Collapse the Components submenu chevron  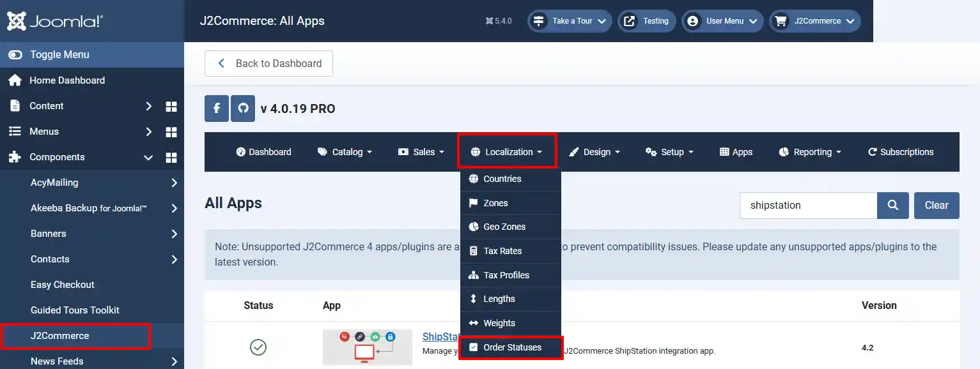tap(148, 157)
